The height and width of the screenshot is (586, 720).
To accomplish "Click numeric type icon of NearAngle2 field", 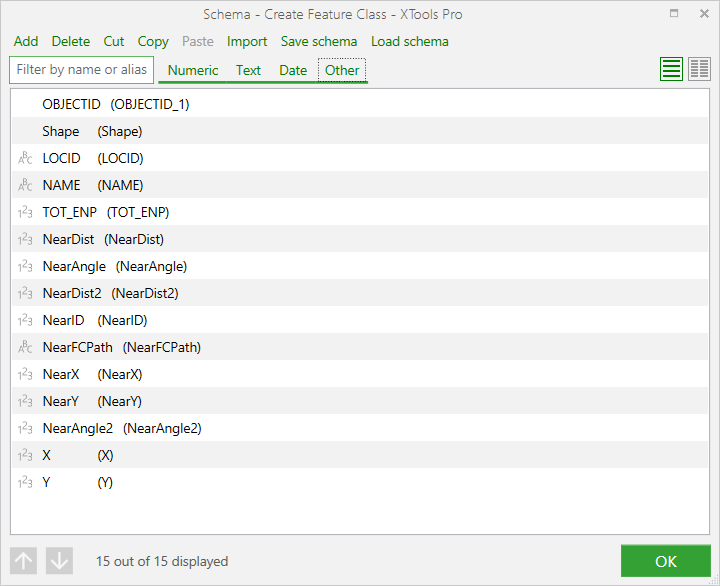I will pyautogui.click(x=25, y=428).
